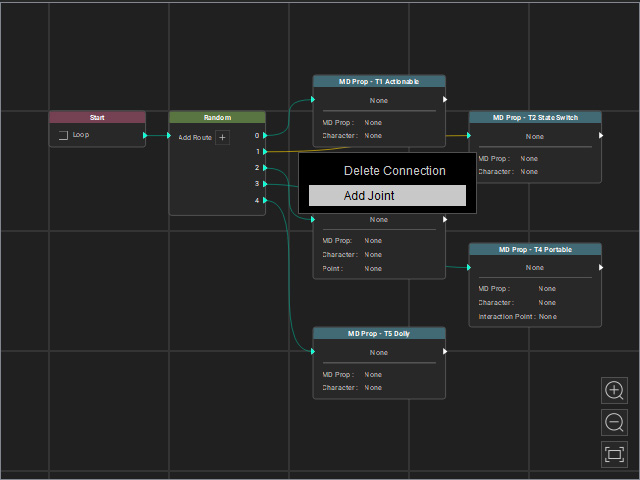Viewport: 640px width, 480px height.
Task: Click Character value in T4 Portable
Action: [547, 302]
